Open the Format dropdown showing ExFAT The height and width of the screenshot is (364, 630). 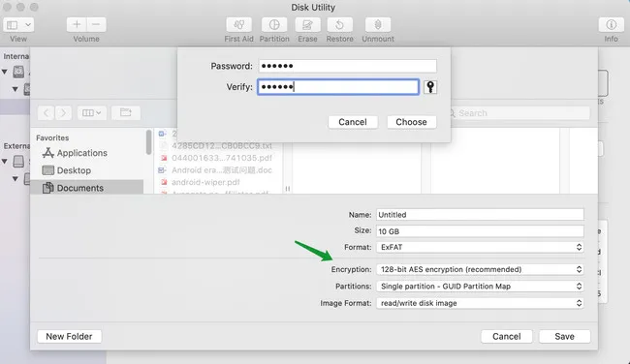point(480,247)
